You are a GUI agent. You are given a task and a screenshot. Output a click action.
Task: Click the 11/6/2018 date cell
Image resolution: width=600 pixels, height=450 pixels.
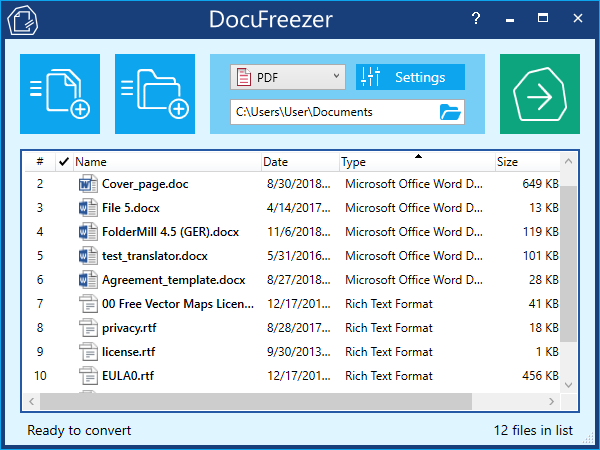click(x=298, y=232)
